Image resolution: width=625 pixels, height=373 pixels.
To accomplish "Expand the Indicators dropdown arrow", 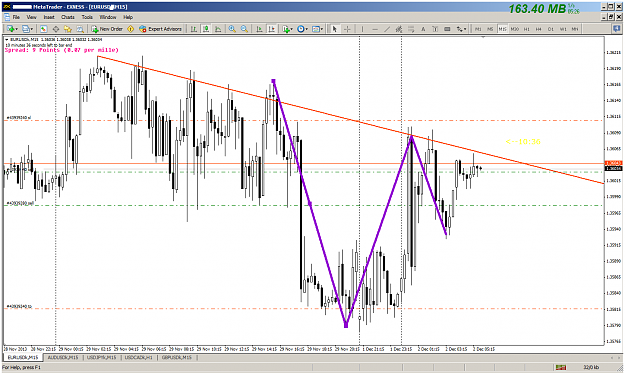I will (x=291, y=29).
